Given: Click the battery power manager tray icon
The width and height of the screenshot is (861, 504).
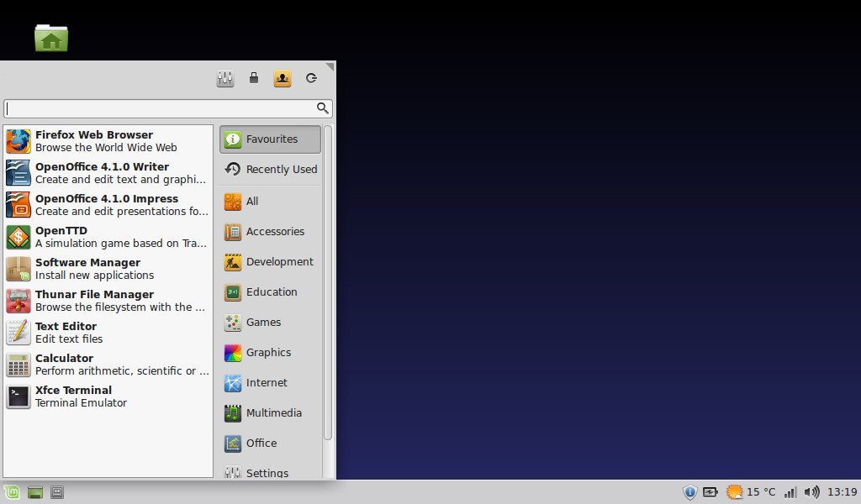Looking at the screenshot, I should 710,491.
